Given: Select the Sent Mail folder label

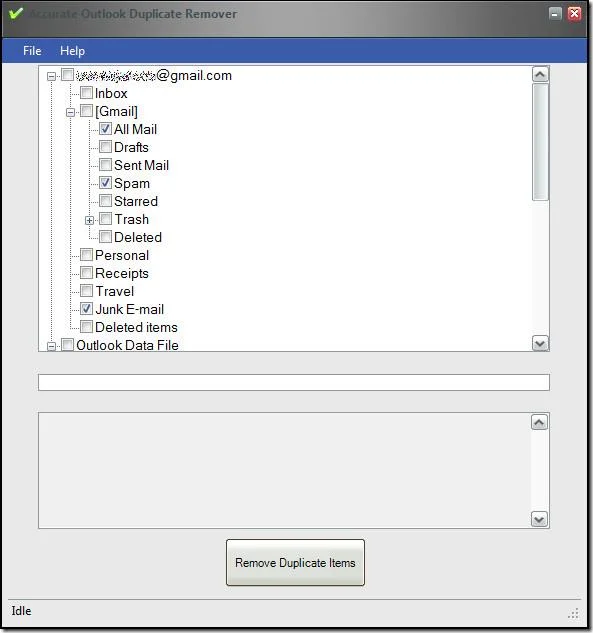Looking at the screenshot, I should pos(141,165).
